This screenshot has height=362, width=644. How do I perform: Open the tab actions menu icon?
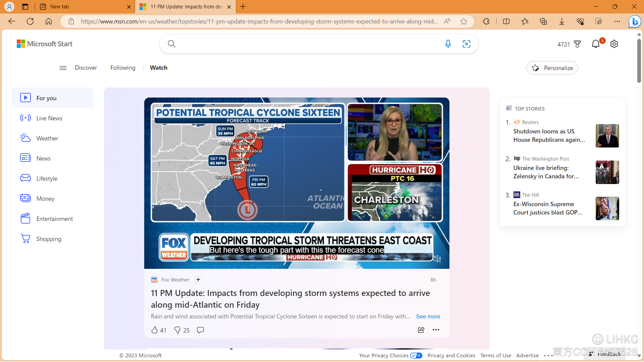pos(25,6)
